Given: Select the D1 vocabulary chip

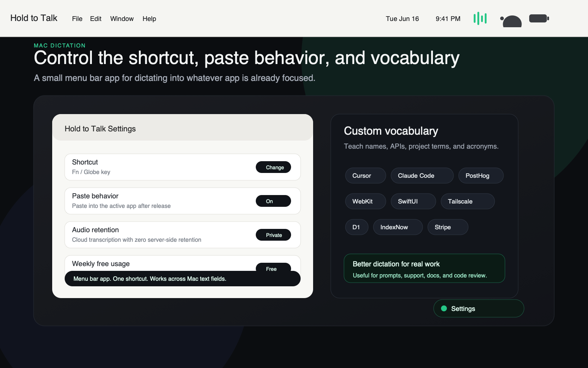Looking at the screenshot, I should [357, 227].
